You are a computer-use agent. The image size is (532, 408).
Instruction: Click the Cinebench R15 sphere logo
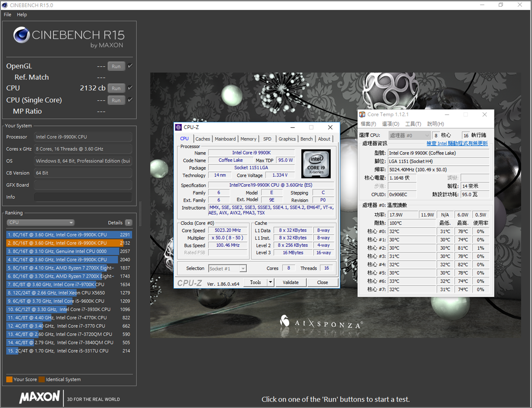point(22,35)
